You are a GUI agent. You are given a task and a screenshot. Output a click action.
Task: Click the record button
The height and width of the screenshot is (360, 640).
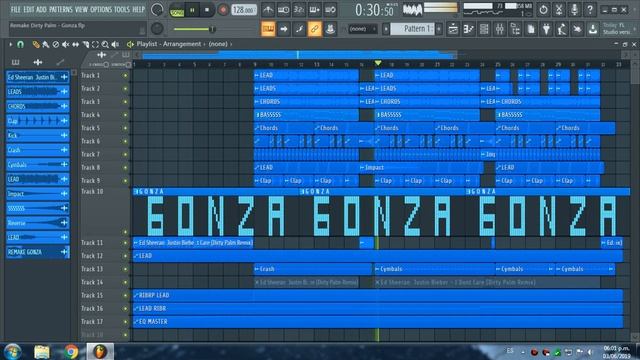click(223, 10)
